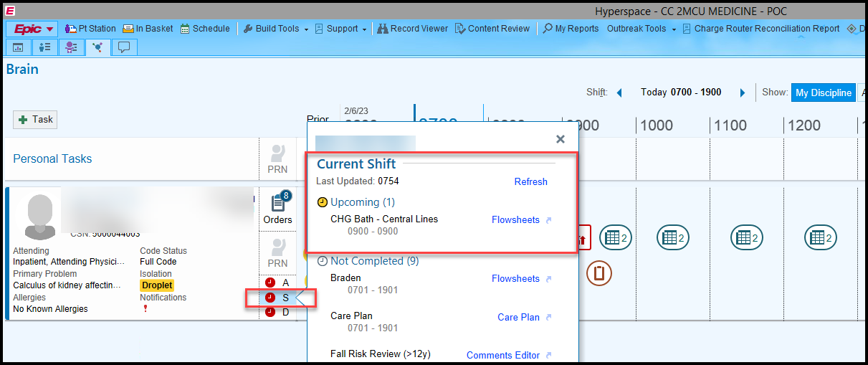Click the red-bordered arrow task icon
Image resolution: width=868 pixels, height=365 pixels.
point(583,237)
